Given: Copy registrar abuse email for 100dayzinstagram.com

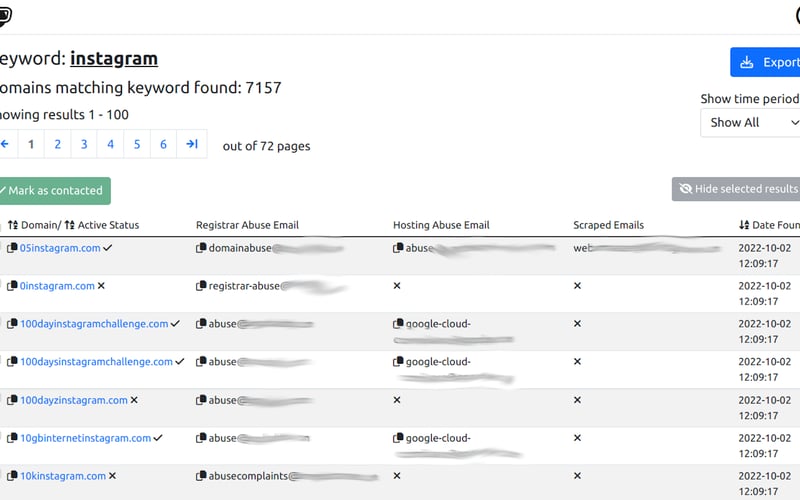Looking at the screenshot, I should pos(201,400).
